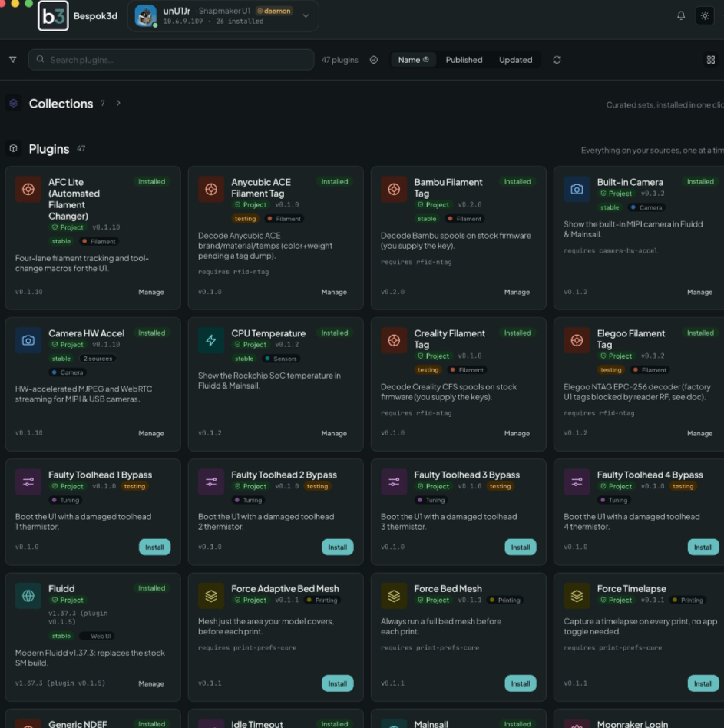Manage the Fluidd plugin
The height and width of the screenshot is (728, 724).
[151, 684]
